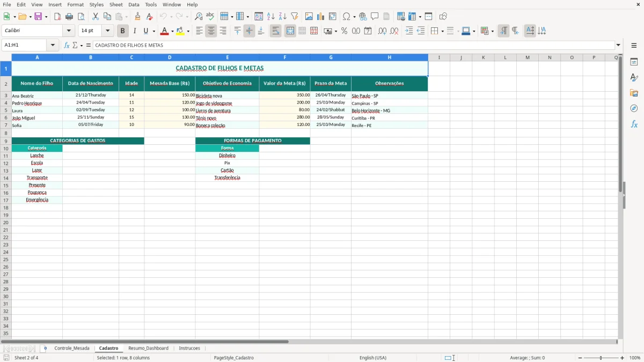Click the Print icon
Viewport: 644px width, 362px height.
[x=69, y=17]
